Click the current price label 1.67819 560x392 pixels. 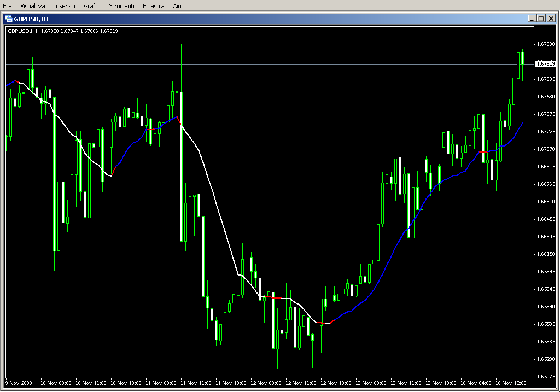(545, 64)
